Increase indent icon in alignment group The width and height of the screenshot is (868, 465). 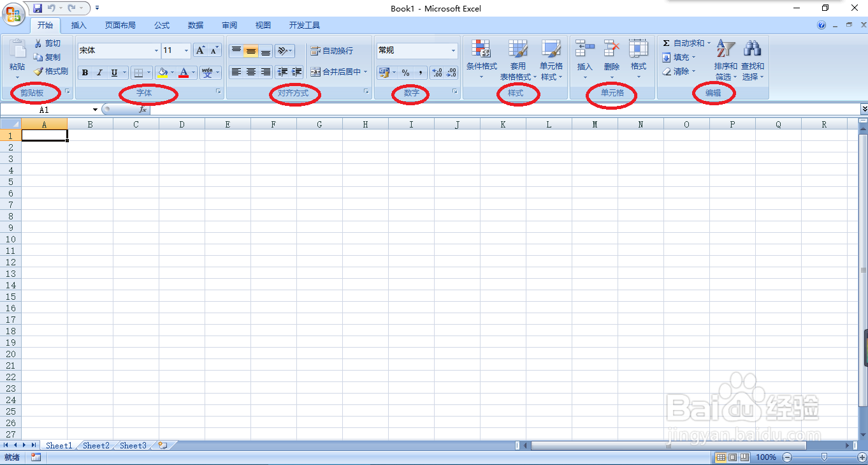tap(296, 72)
